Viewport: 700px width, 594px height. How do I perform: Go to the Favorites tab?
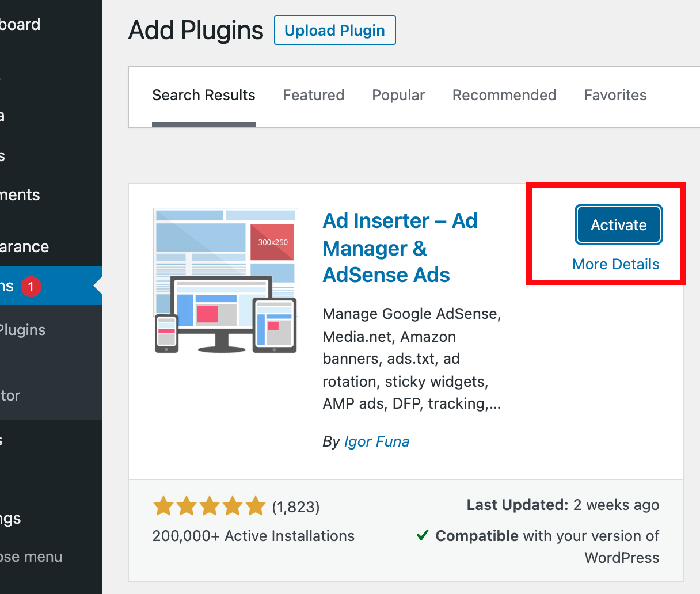[615, 95]
